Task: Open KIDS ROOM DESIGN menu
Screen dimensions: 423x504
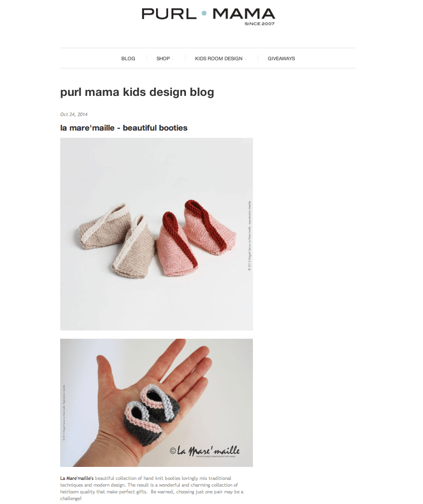Action: point(219,58)
